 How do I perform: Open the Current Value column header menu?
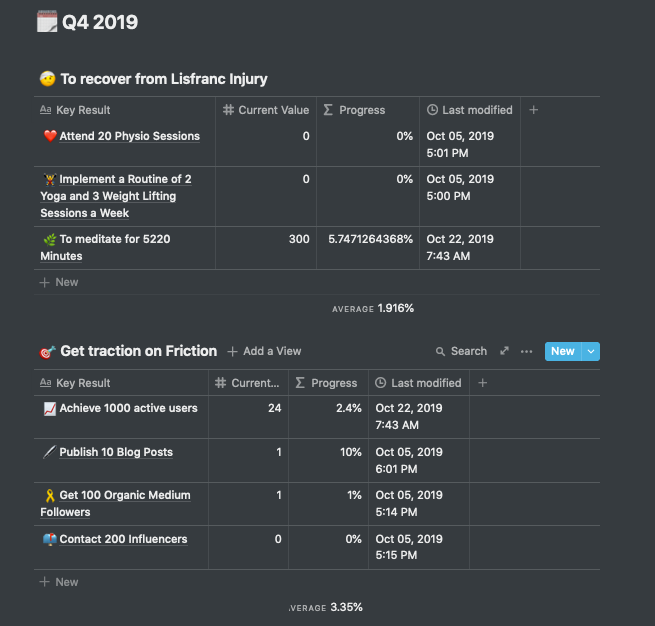click(266, 110)
